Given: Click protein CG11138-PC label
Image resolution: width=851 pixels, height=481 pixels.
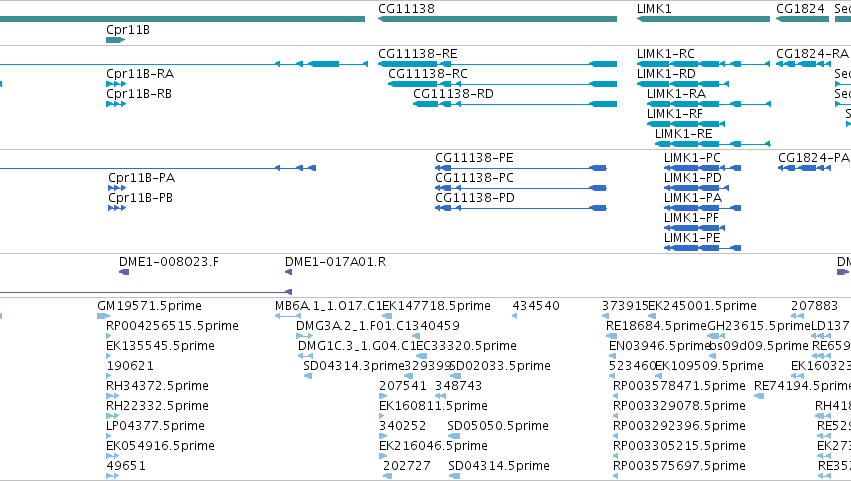Looking at the screenshot, I should pos(474,178).
